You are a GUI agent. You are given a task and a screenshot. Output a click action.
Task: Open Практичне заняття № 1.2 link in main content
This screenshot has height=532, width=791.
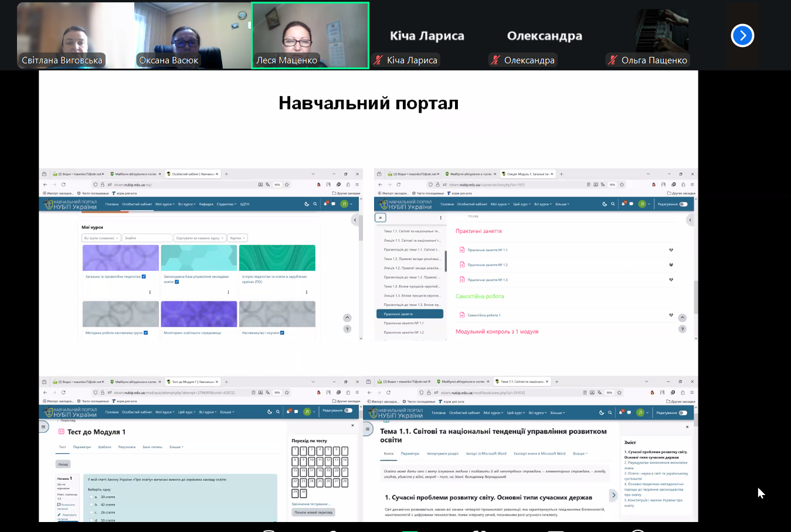pos(487,265)
